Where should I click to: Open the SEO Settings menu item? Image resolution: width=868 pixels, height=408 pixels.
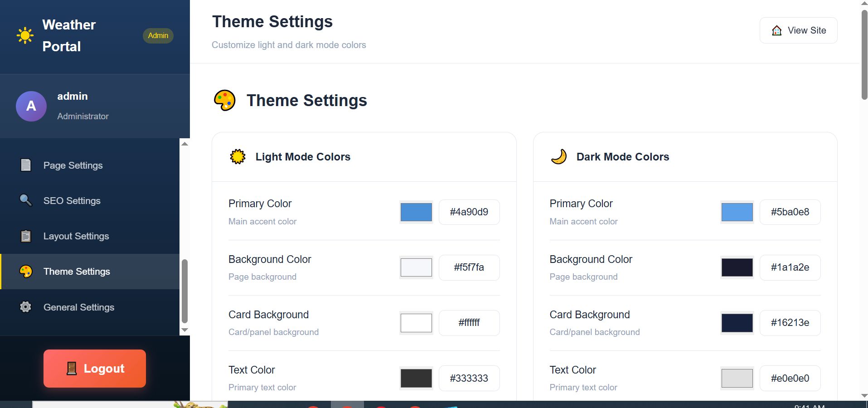point(72,201)
